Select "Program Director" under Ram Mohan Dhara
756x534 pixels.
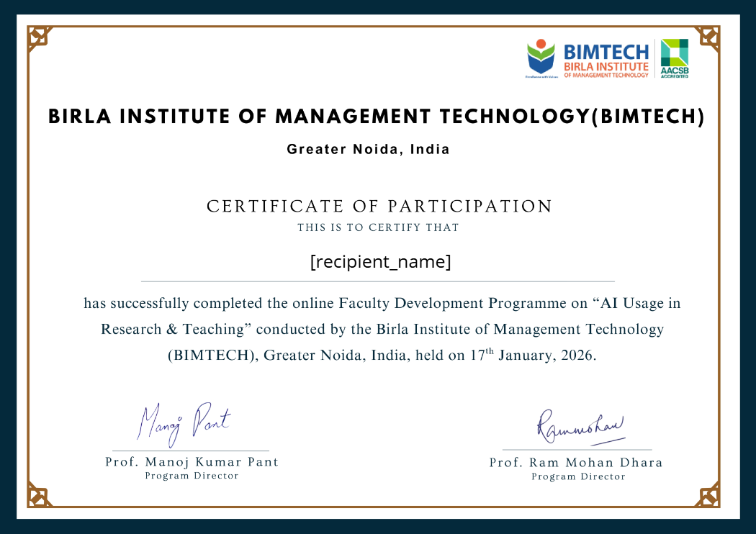pos(578,476)
